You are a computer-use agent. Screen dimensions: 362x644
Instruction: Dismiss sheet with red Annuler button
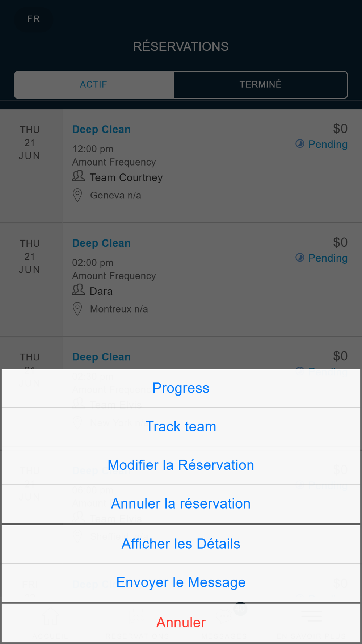click(181, 622)
